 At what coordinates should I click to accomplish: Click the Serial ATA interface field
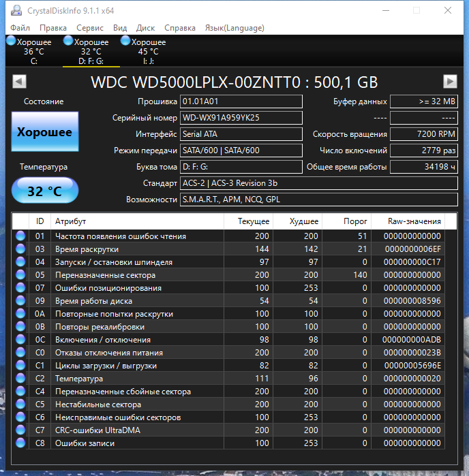241,134
